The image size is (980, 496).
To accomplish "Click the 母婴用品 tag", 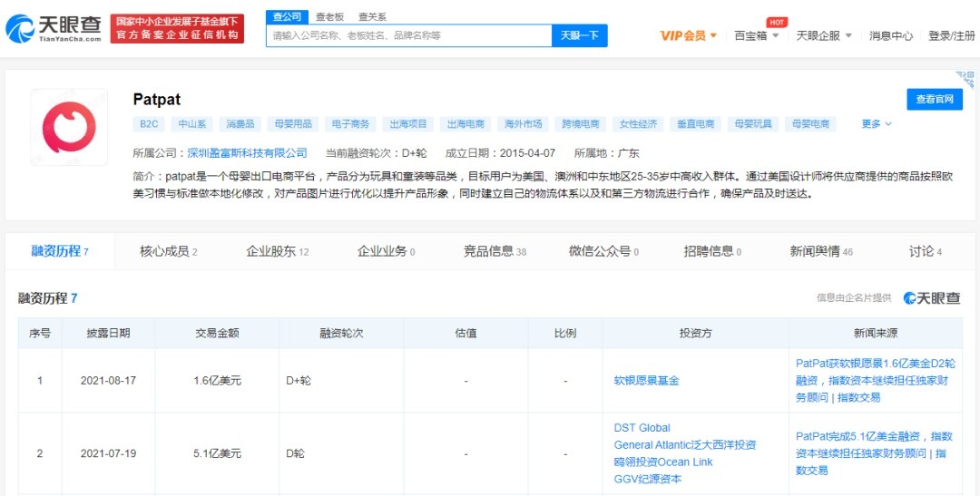I will (293, 123).
